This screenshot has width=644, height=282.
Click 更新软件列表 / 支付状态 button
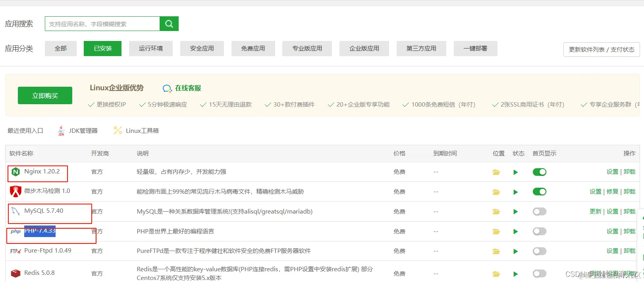pos(602,50)
